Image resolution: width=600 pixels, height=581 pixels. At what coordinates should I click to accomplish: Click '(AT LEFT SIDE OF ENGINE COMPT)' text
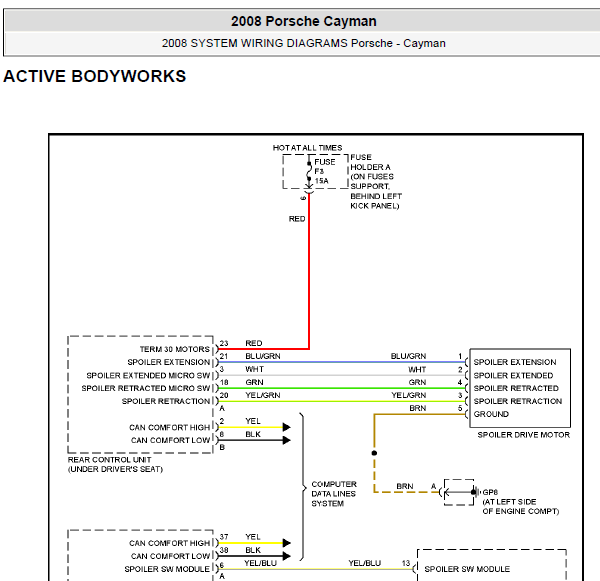click(520, 506)
